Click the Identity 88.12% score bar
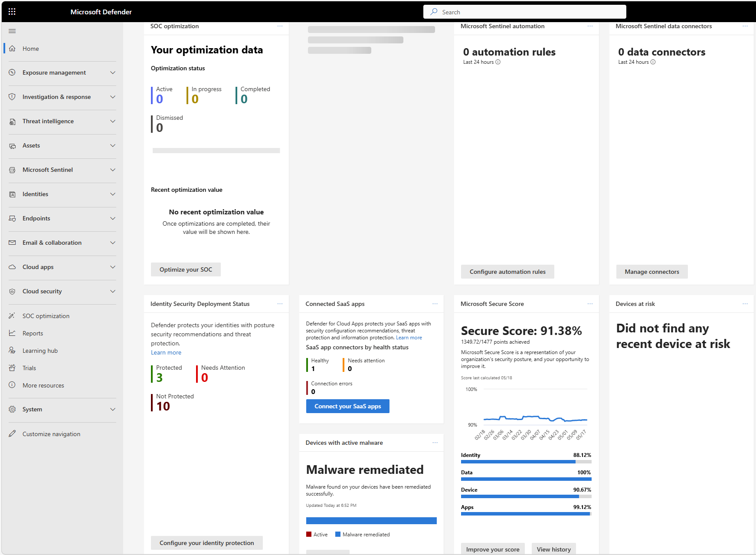This screenshot has height=555, width=756. click(526, 462)
